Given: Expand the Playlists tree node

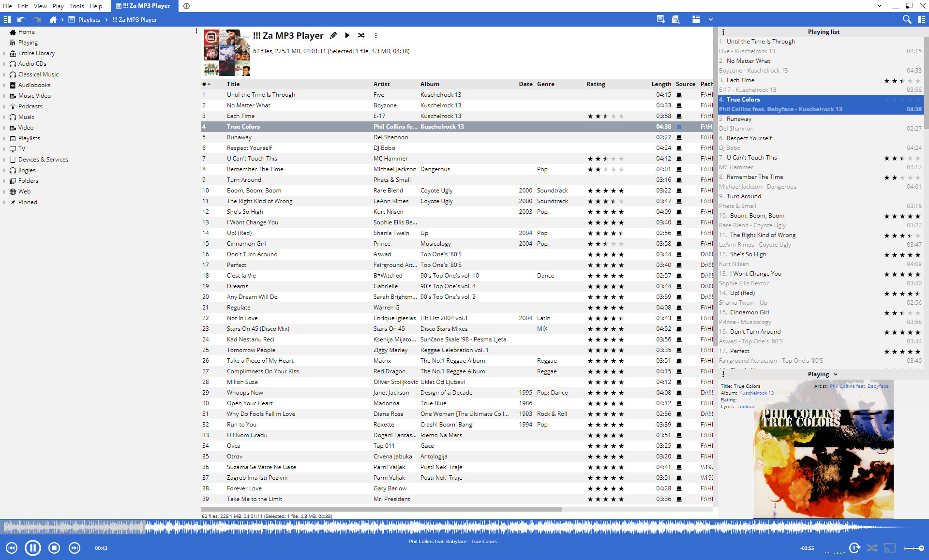Looking at the screenshot, I should 4,138.
